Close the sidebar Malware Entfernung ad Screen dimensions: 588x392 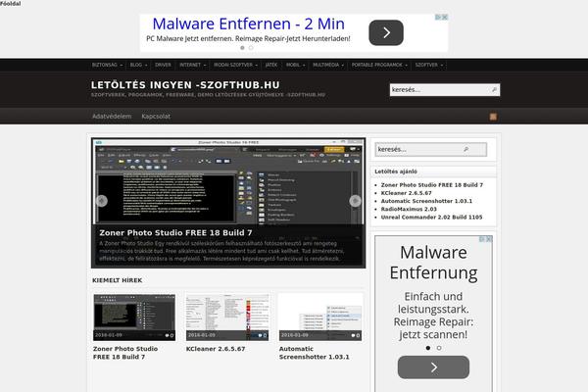click(489, 239)
